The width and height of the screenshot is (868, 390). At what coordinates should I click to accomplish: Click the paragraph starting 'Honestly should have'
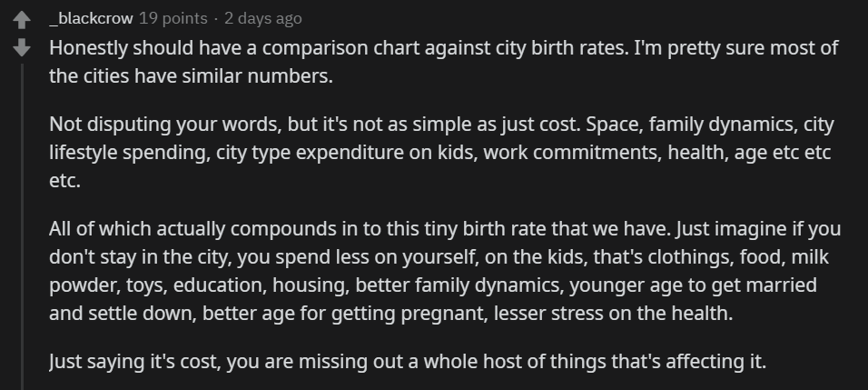[443, 62]
